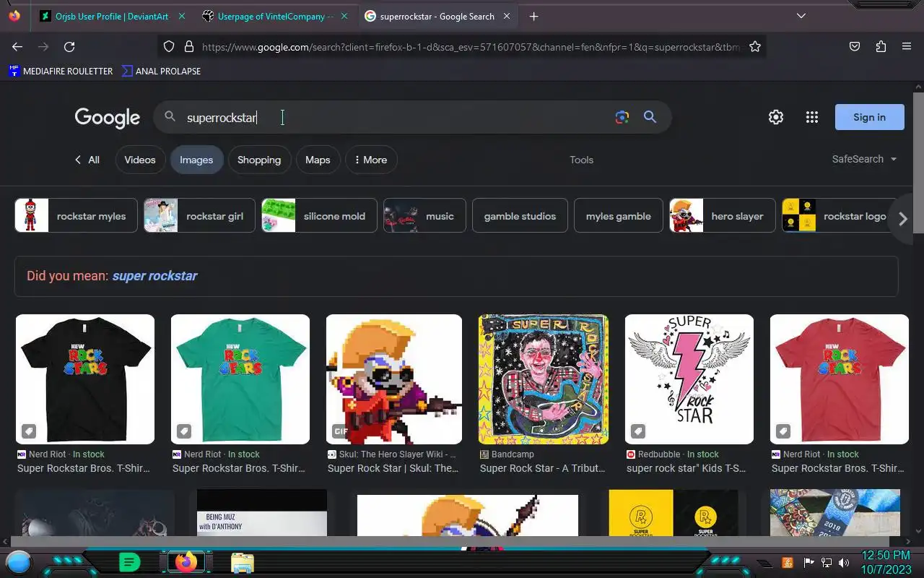Select the 'myles gamble' chip
Viewport: 924px width, 578px height.
(x=618, y=215)
